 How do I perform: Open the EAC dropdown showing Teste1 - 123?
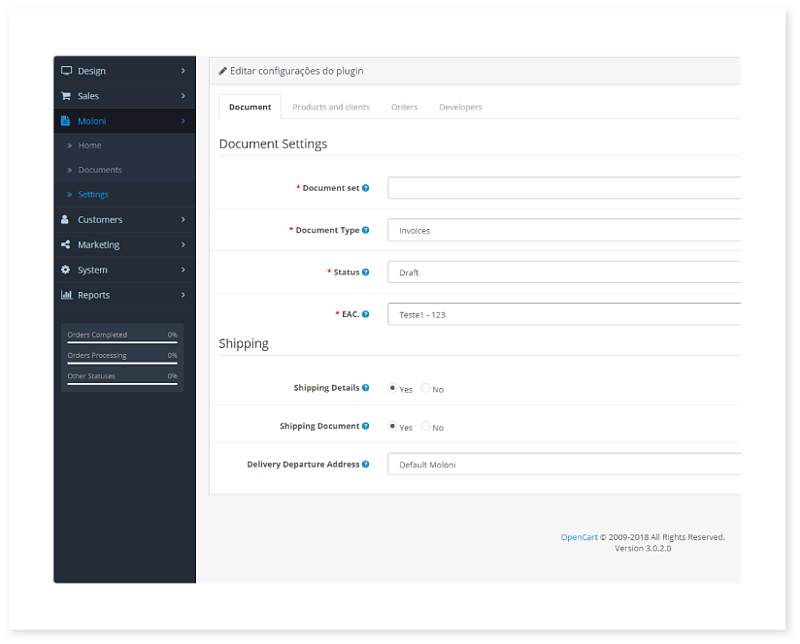point(564,314)
